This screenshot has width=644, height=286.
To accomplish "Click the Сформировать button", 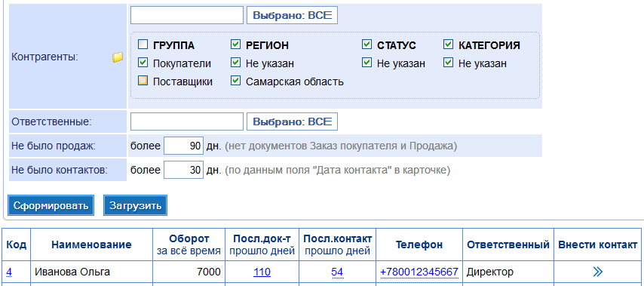I will click(51, 205).
